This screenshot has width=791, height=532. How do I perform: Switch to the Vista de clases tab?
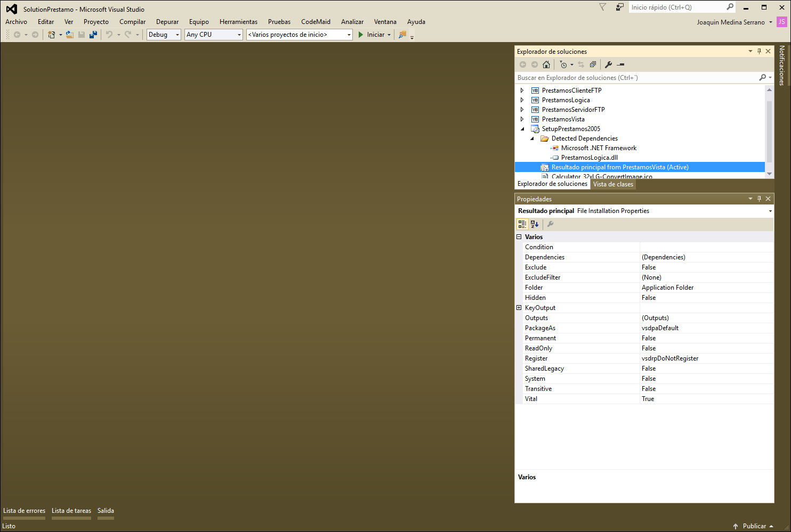point(613,184)
